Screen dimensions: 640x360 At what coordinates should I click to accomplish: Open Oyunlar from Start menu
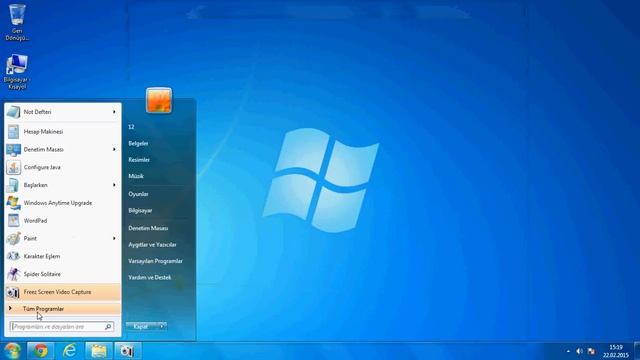pyautogui.click(x=138, y=194)
